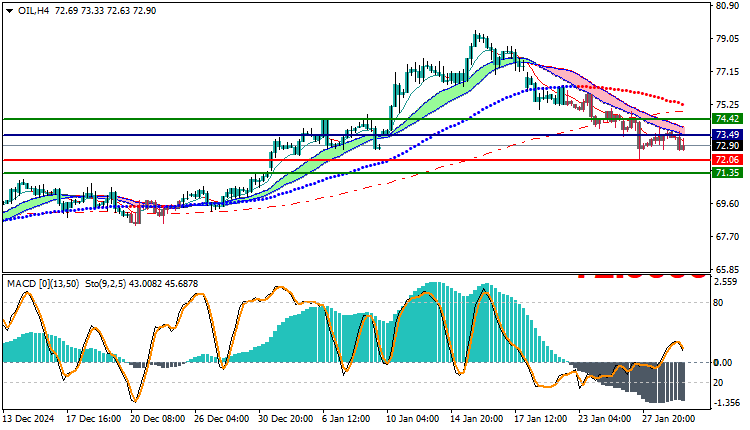Viewport: 750px width, 430px height.
Task: Select the 20 Dec 08:00 time axis label
Action: (158, 419)
